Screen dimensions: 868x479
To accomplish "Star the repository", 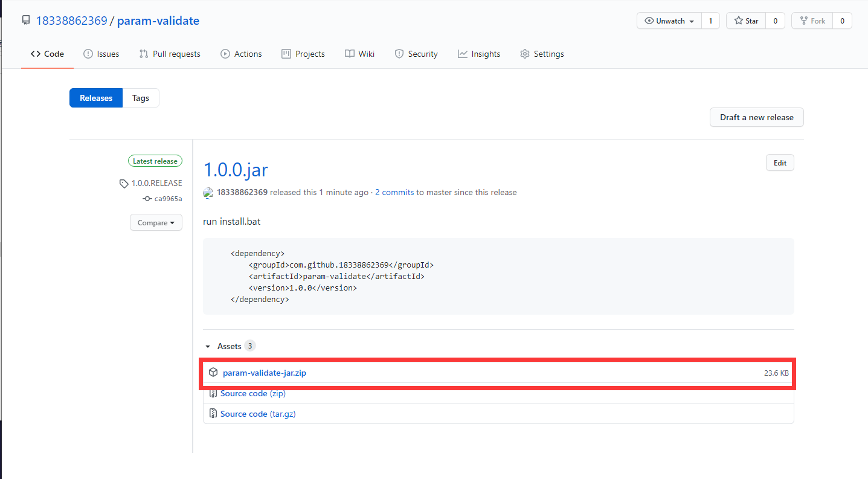I will pyautogui.click(x=746, y=21).
